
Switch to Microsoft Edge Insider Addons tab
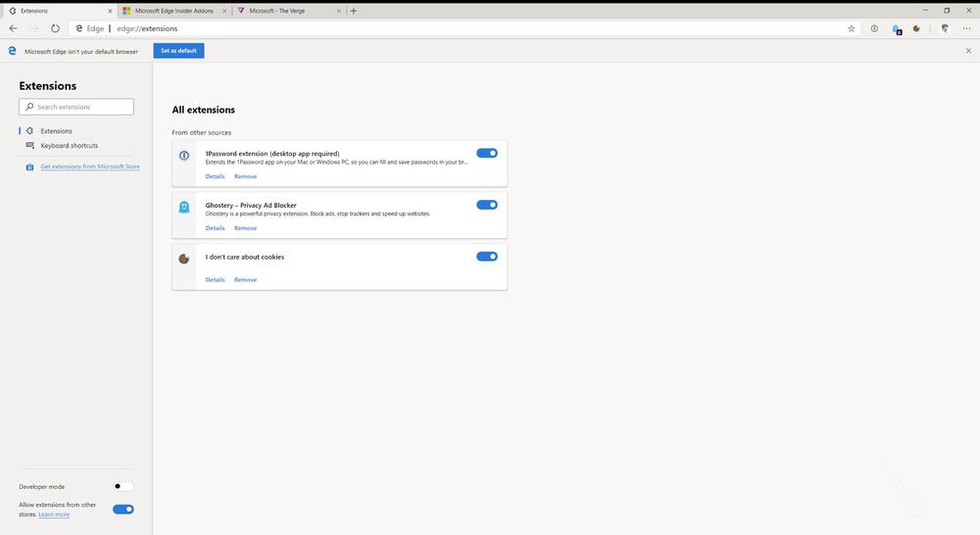click(x=174, y=11)
